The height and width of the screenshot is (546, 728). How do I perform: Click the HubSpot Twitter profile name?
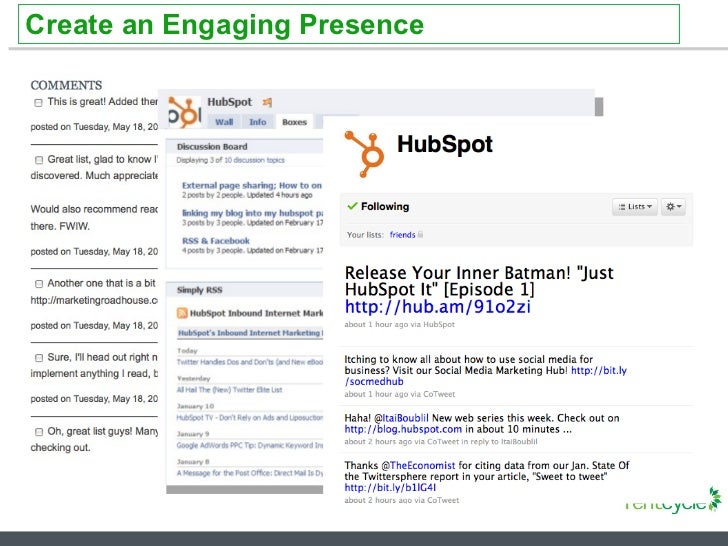click(445, 144)
